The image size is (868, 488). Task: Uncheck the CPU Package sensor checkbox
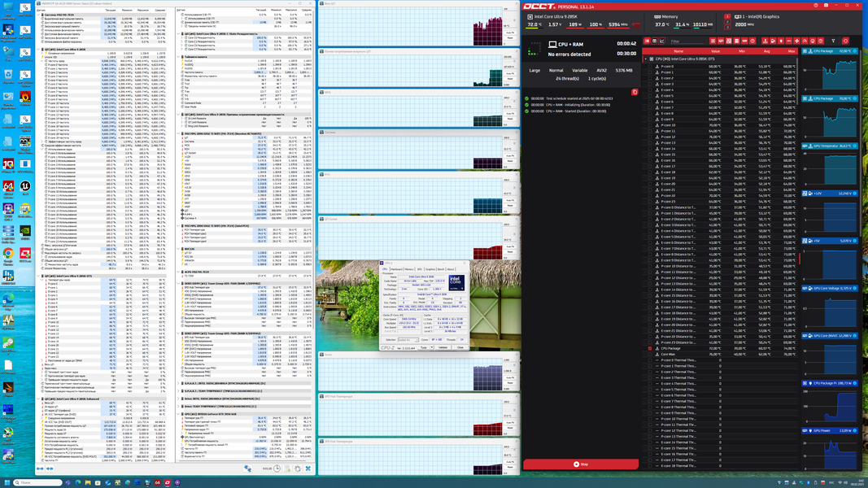(x=650, y=349)
